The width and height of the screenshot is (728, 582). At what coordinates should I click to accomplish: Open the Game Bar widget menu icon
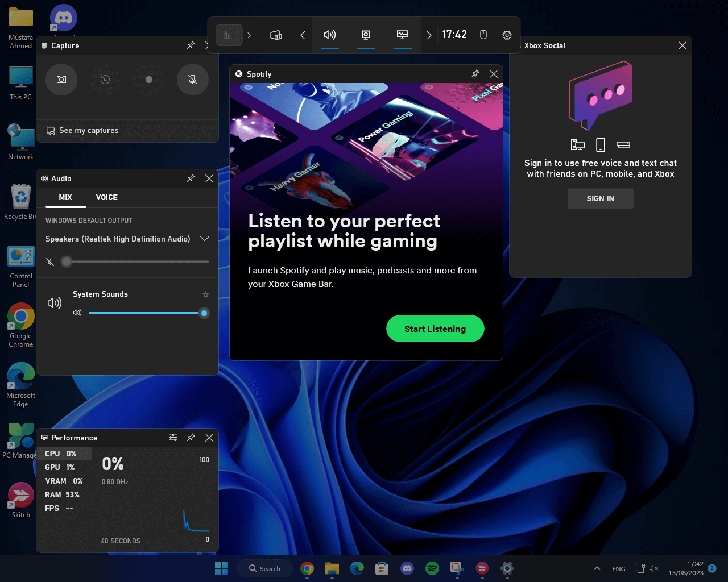coord(276,35)
